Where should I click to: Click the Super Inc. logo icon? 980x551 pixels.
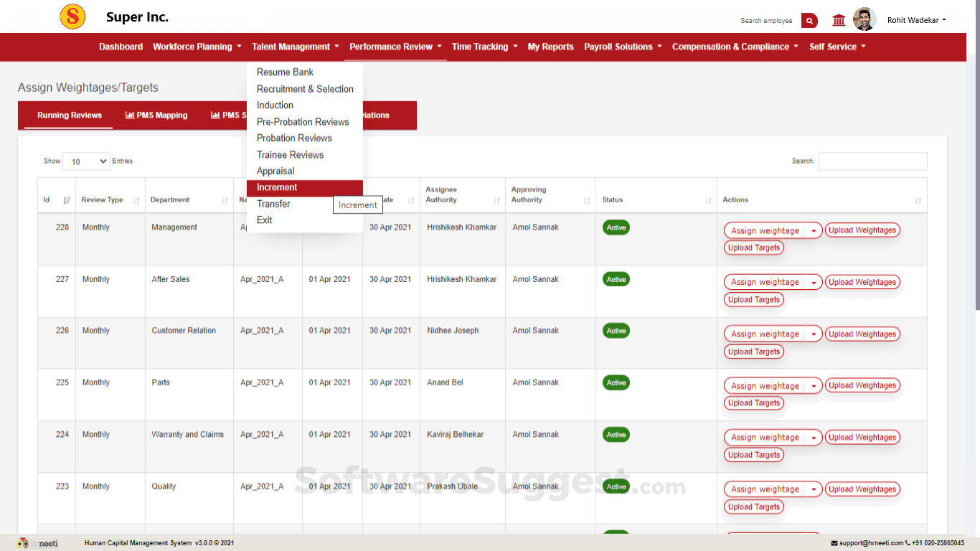tap(72, 17)
